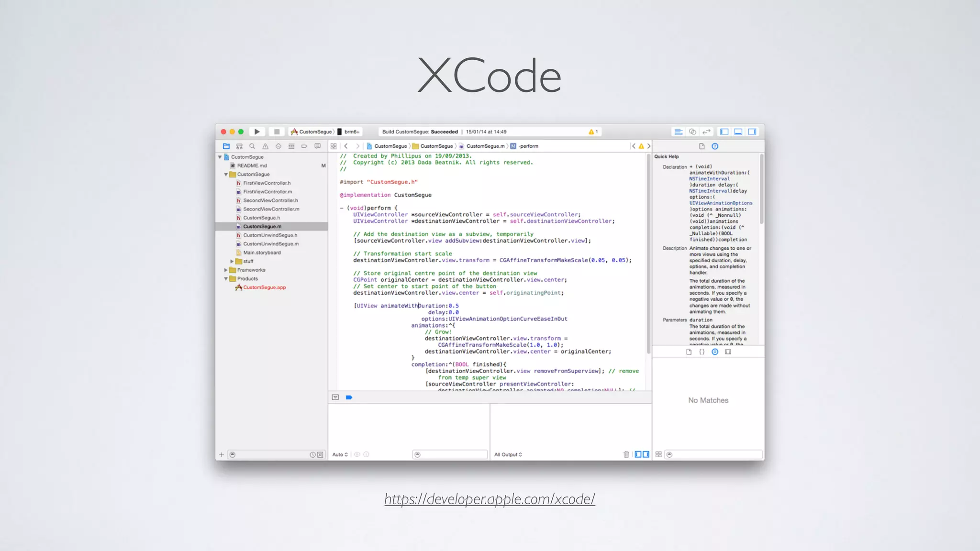Select the Assistant editor overlapping circles button
The image size is (980, 551).
point(692,132)
